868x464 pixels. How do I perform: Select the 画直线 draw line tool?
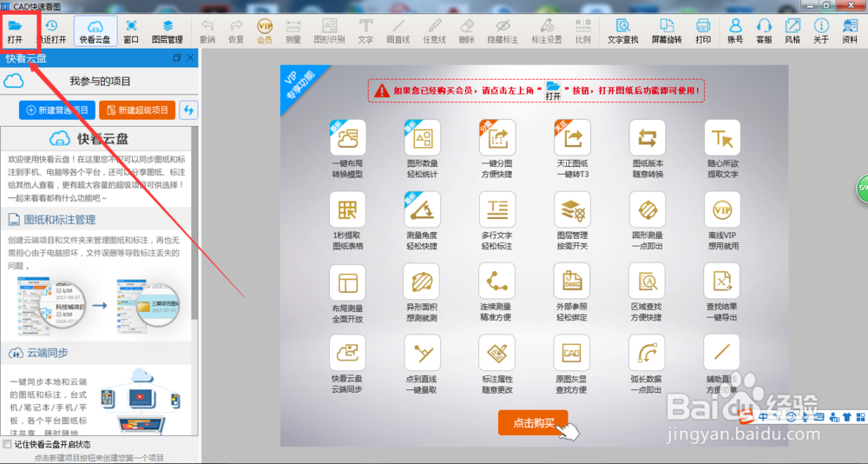coord(398,31)
